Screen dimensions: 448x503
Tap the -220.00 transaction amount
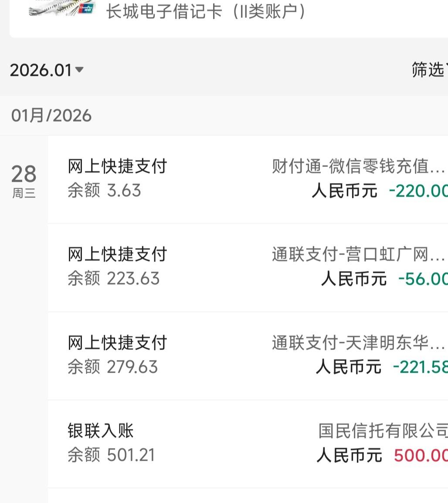click(418, 191)
